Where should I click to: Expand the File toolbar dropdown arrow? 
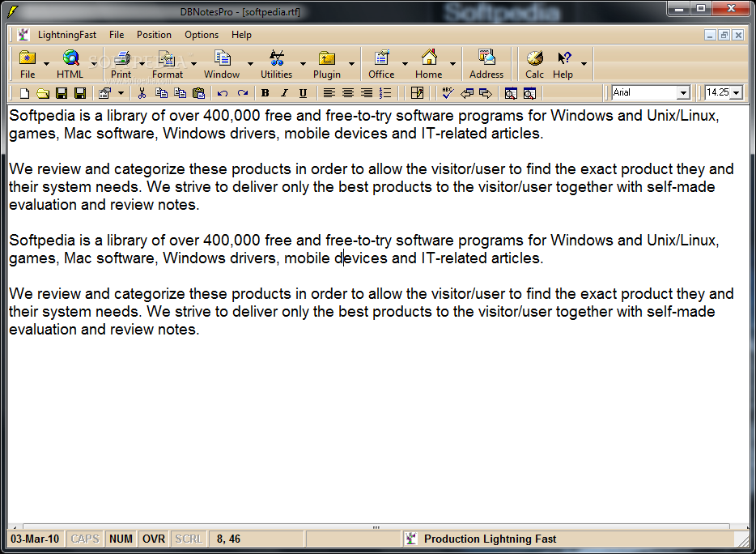46,64
